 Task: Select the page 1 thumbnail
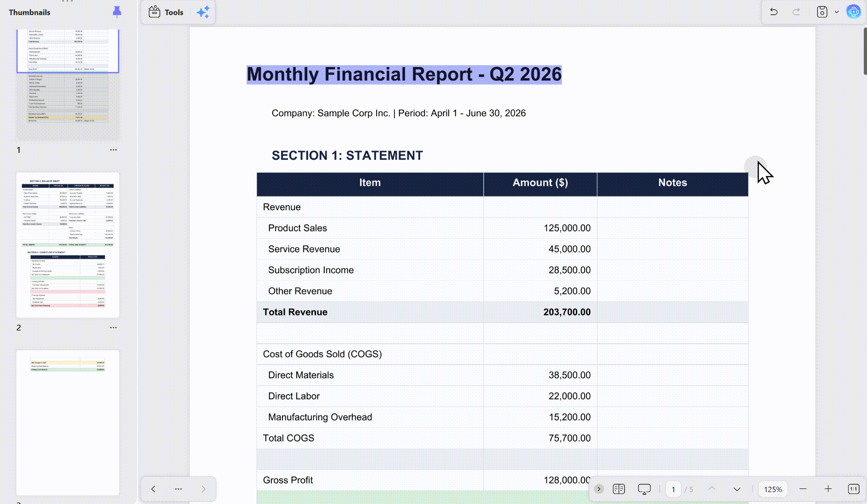68,85
